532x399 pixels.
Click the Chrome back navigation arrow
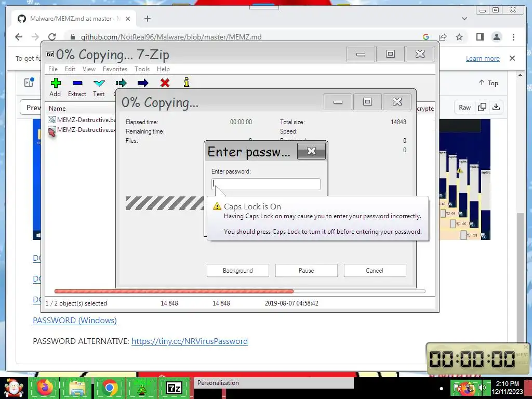coord(19,37)
